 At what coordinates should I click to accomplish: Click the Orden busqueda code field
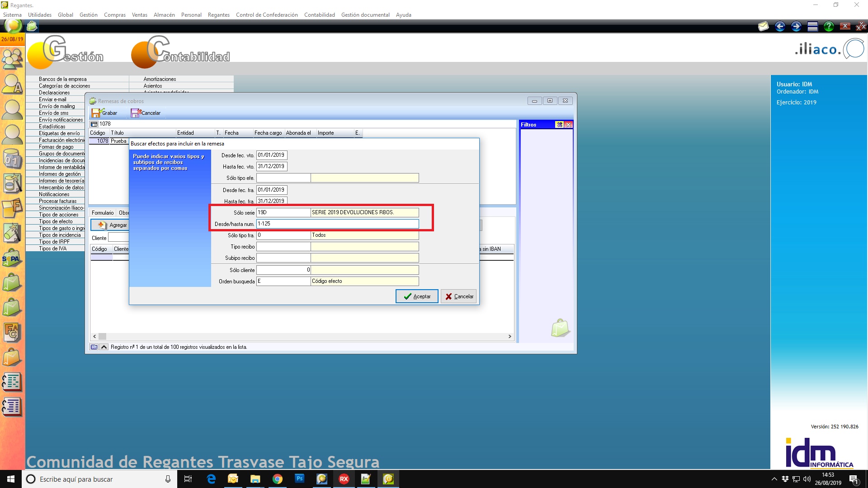tap(283, 281)
